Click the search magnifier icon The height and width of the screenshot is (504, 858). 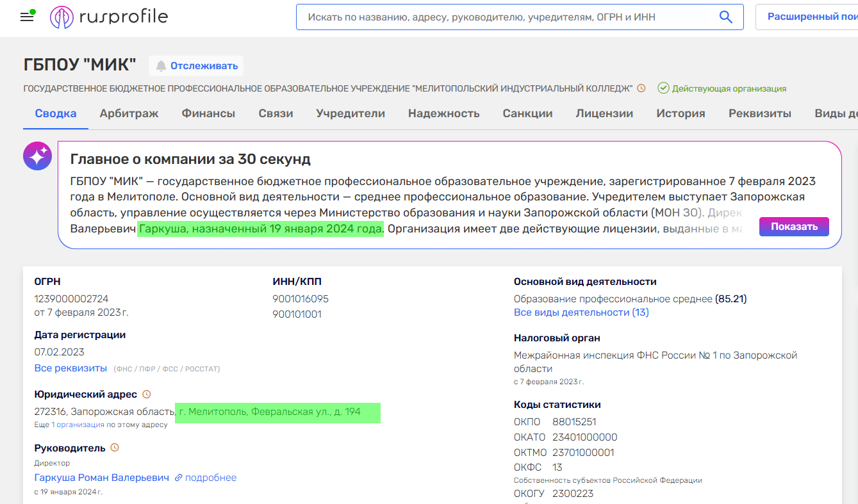(725, 17)
